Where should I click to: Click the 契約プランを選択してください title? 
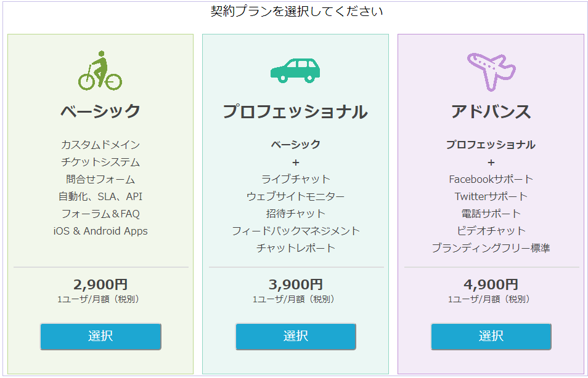pyautogui.click(x=296, y=11)
